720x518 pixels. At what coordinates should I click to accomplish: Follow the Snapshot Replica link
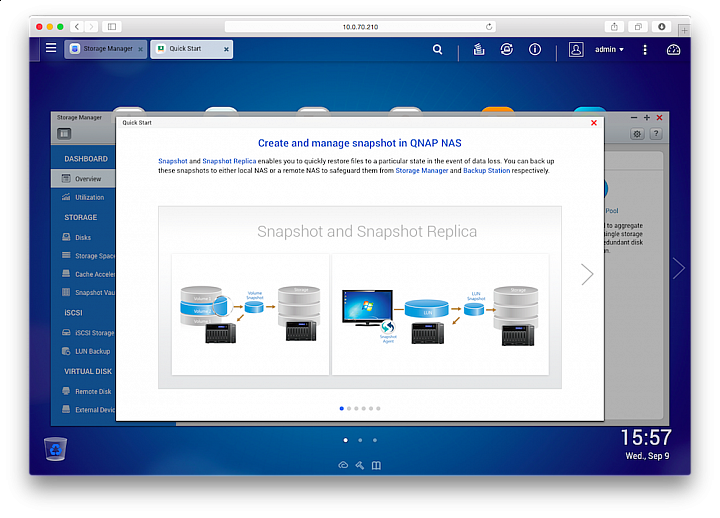click(x=229, y=161)
